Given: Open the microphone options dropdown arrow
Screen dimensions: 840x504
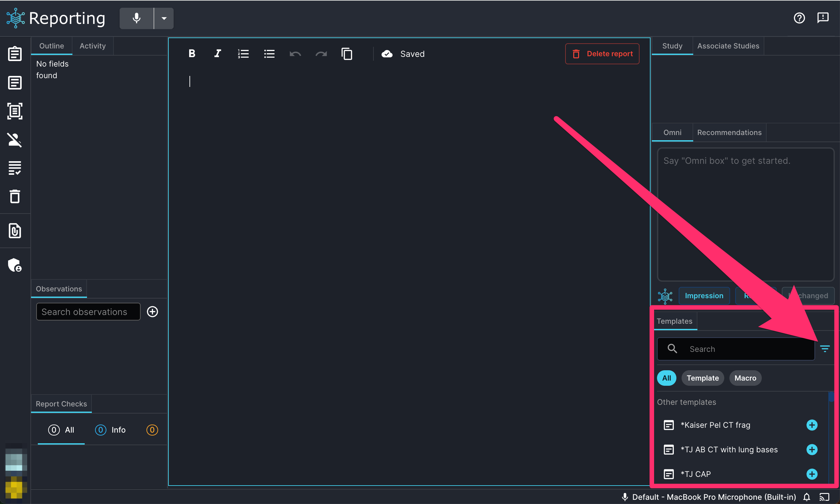Looking at the screenshot, I should tap(164, 18).
